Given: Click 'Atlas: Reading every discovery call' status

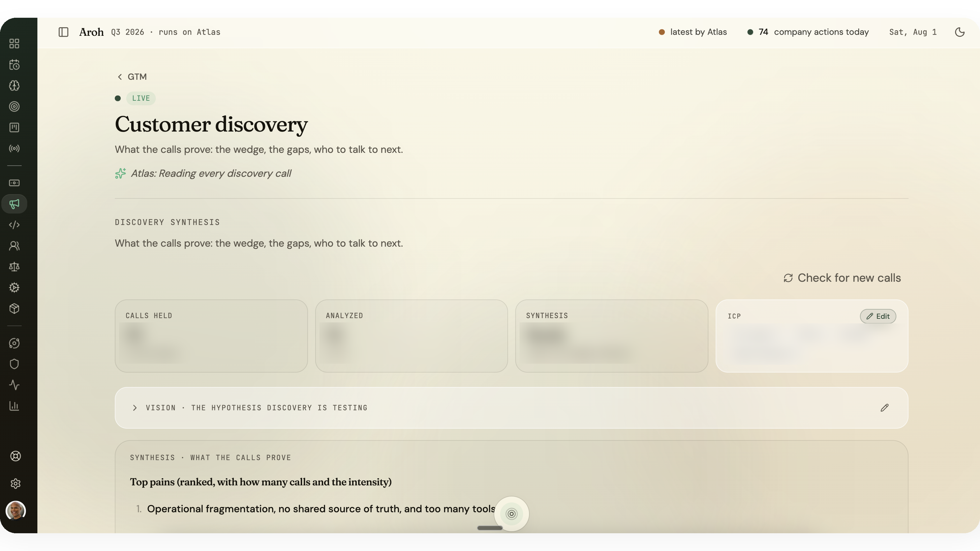Looking at the screenshot, I should [x=211, y=173].
